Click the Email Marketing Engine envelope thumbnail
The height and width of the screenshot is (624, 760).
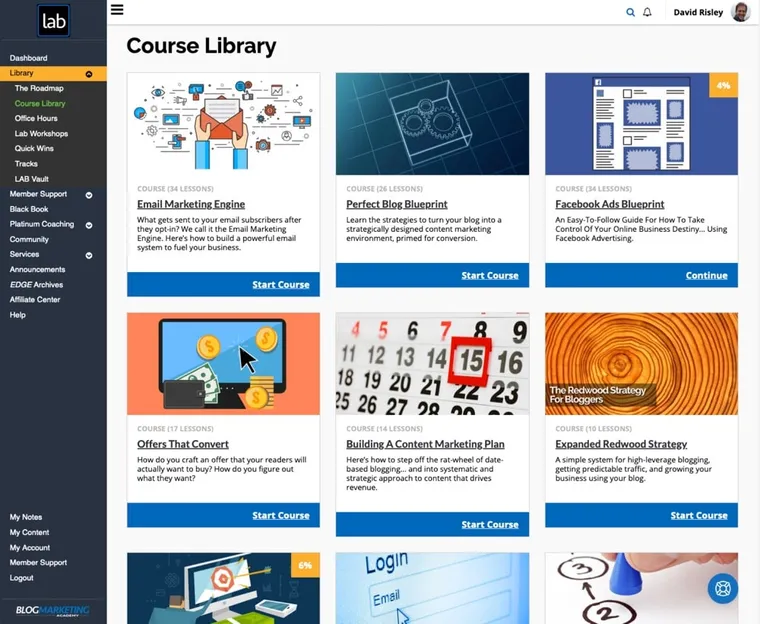223,124
